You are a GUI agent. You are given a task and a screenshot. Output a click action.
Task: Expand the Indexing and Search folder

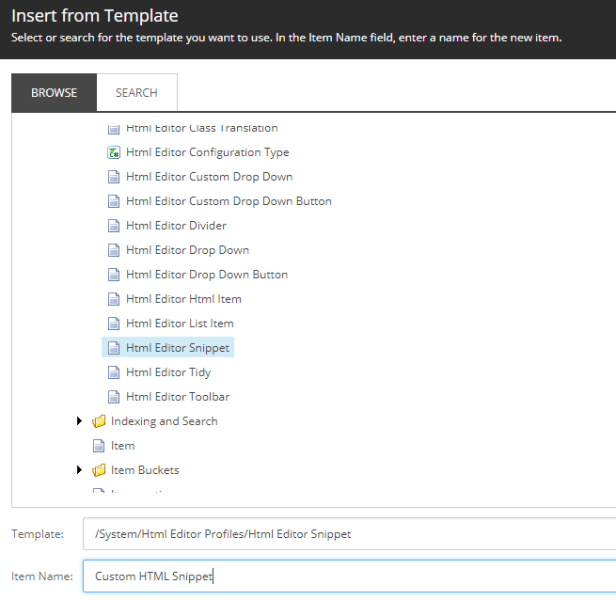[x=79, y=421]
